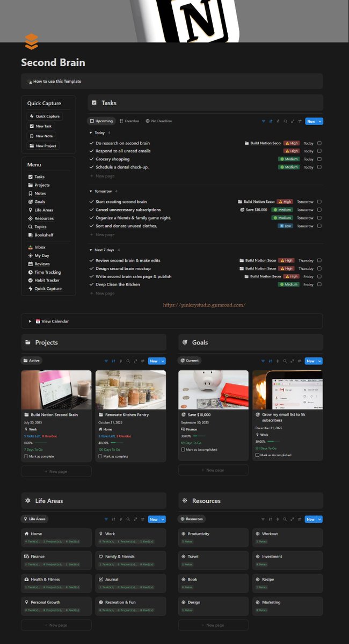Open dropdown arrow beside Resources New button
The width and height of the screenshot is (349, 644).
(321, 519)
